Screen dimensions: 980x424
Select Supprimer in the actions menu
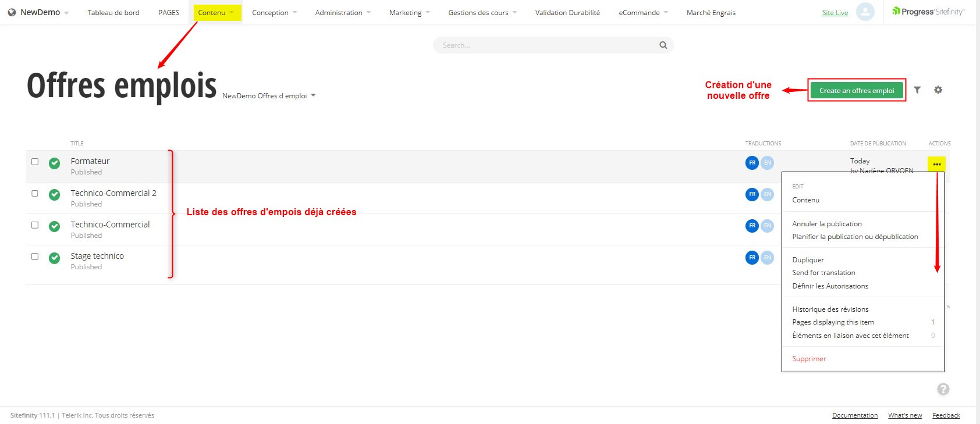click(x=809, y=359)
